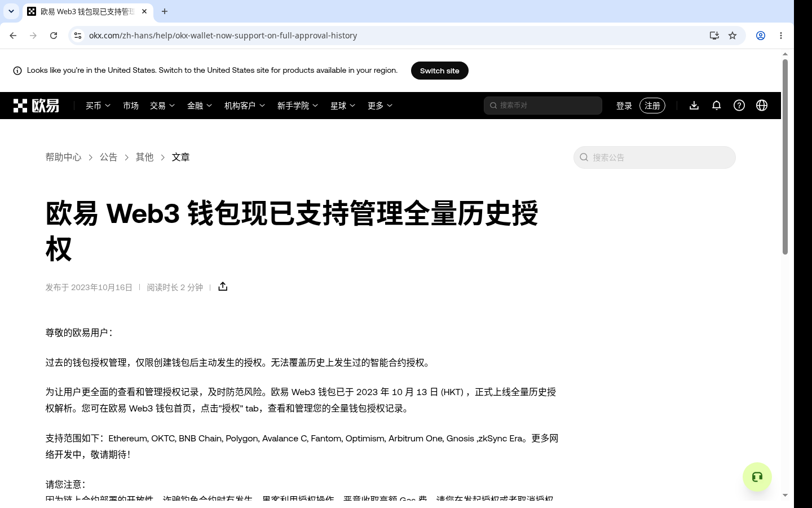Open the Chrome three-dot menu
Viewport: 812px width, 508px height.
(x=781, y=36)
